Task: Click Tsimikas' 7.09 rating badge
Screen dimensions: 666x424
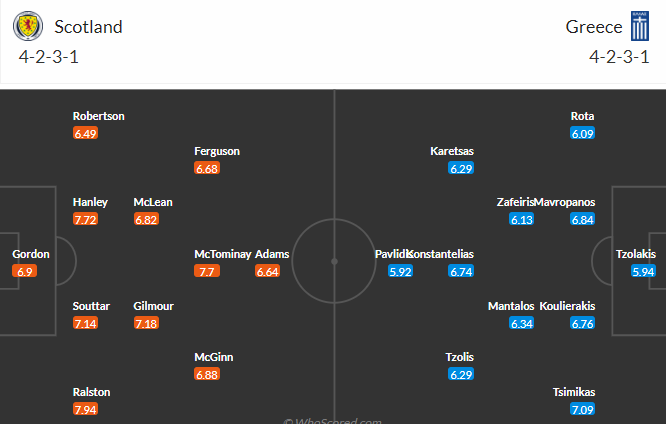Action: point(582,409)
